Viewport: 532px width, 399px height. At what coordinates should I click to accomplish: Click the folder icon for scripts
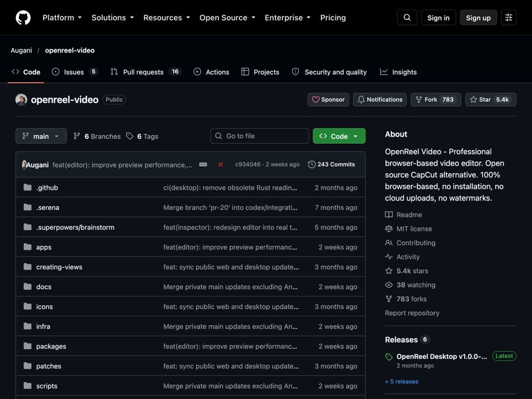pos(27,385)
